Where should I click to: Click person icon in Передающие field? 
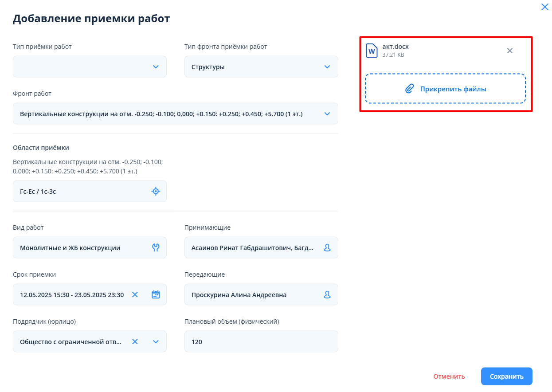point(327,295)
